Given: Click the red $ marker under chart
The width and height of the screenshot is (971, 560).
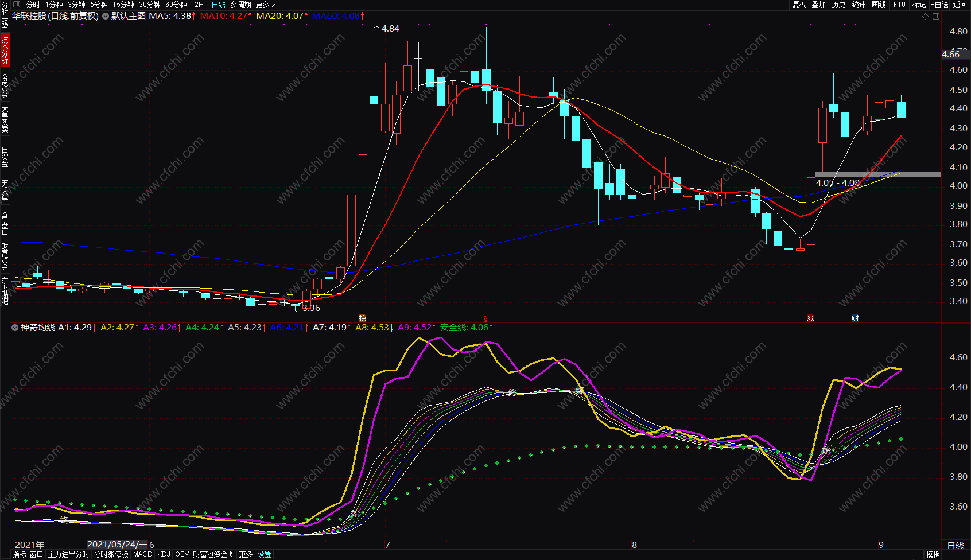Looking at the screenshot, I should [485, 318].
